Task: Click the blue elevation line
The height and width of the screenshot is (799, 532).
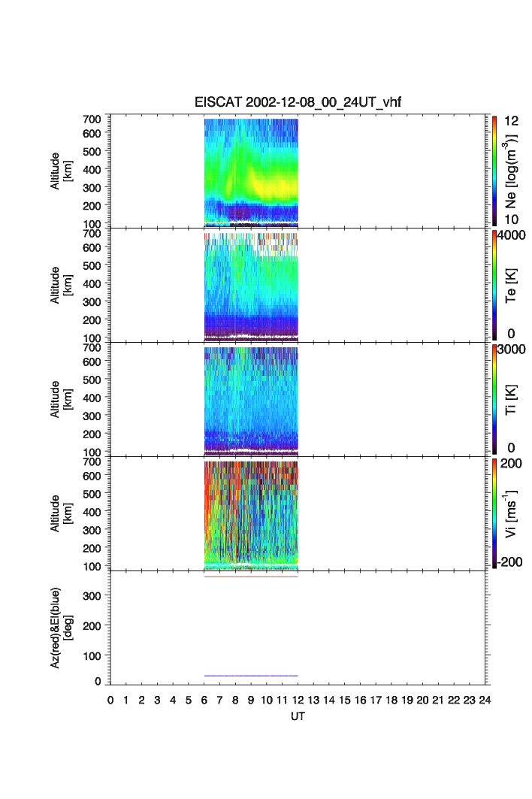Action: (251, 676)
